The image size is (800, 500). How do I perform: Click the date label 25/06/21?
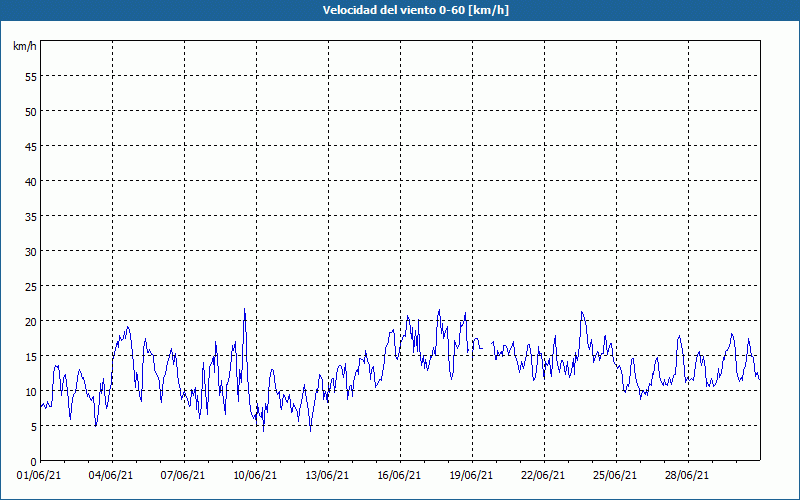pyautogui.click(x=615, y=475)
